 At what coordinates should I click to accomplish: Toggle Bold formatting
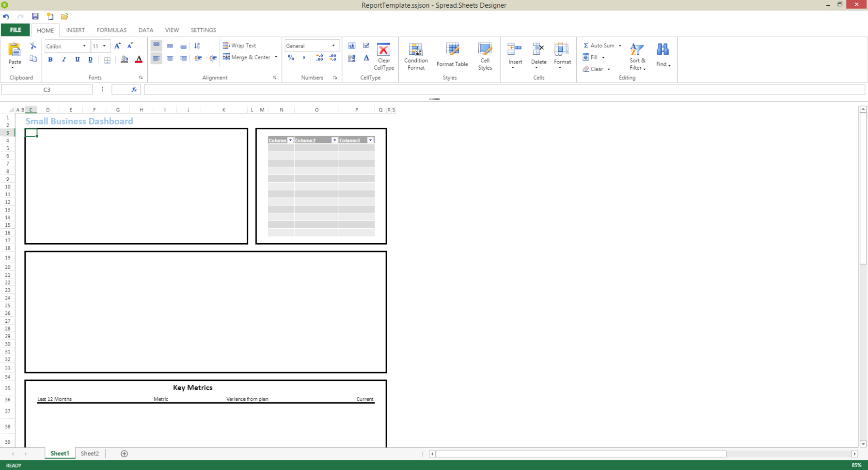(50, 59)
